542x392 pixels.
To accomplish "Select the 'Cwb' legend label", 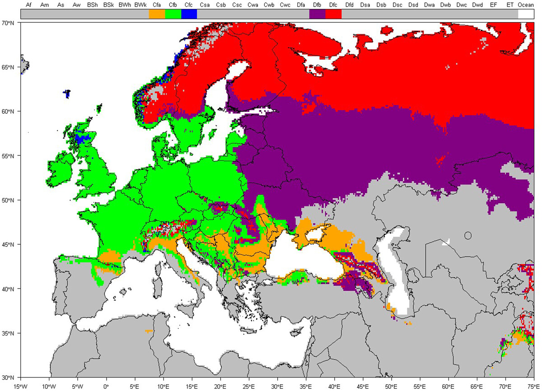I will 269,5.
